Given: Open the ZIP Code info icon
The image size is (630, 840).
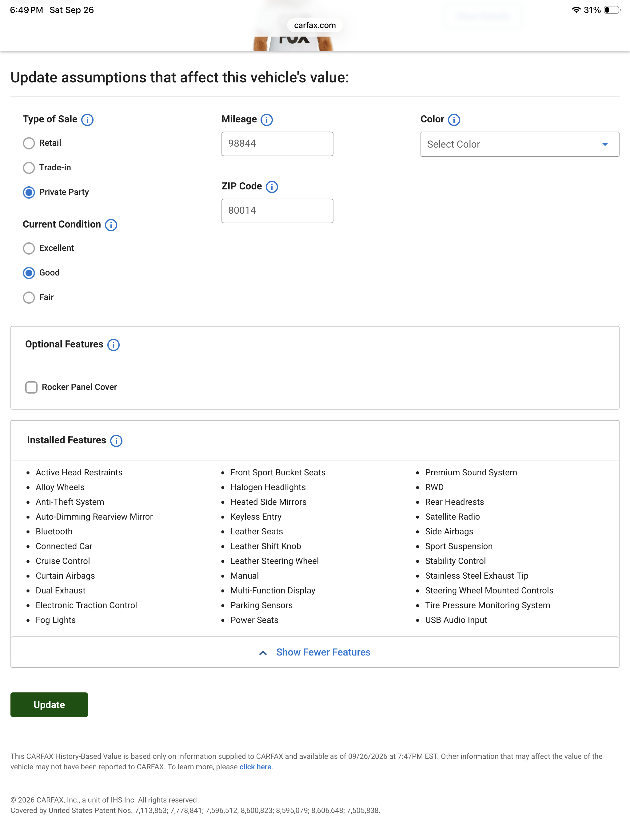Looking at the screenshot, I should [272, 187].
